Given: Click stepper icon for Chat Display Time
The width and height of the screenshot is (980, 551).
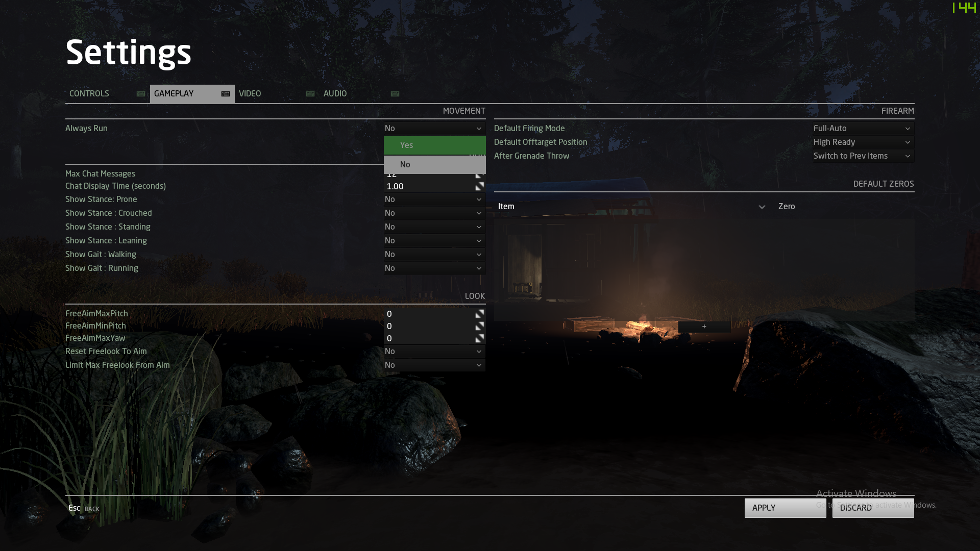Looking at the screenshot, I should click(x=480, y=186).
